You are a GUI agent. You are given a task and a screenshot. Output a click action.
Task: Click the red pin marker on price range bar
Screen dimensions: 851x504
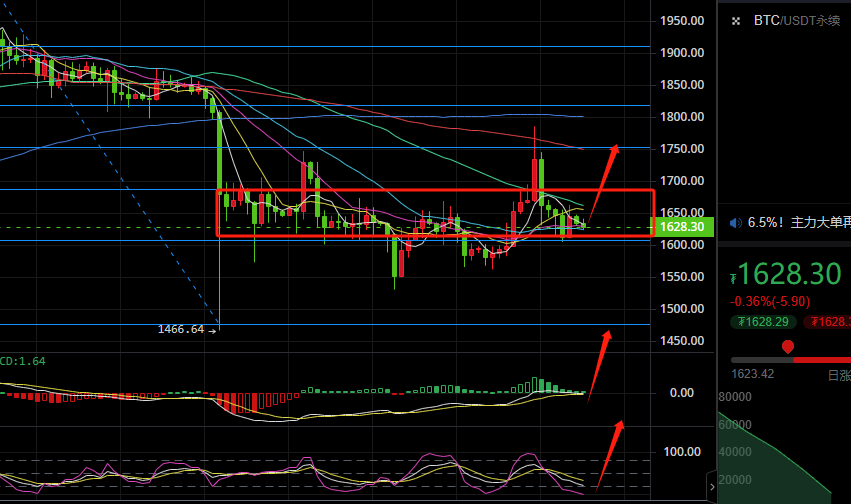click(x=788, y=348)
